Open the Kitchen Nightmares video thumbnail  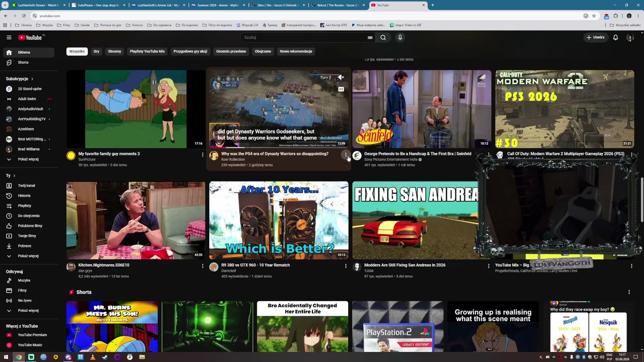pos(136,221)
